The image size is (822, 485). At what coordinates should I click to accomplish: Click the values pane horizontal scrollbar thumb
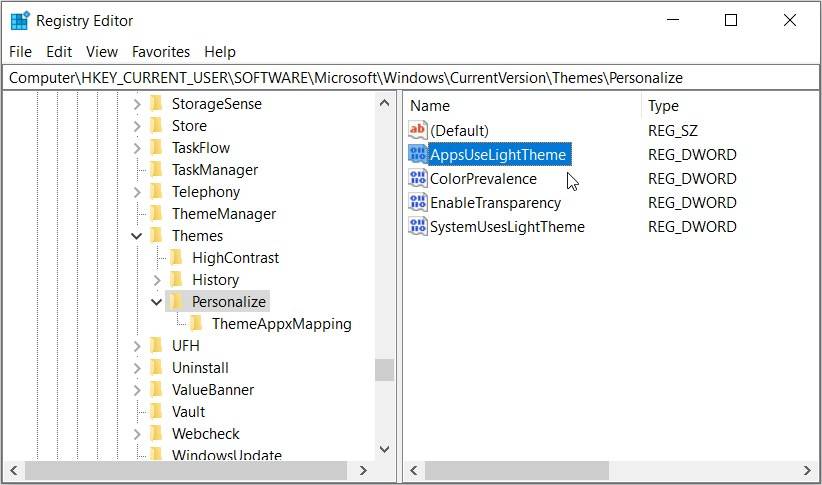pyautogui.click(x=517, y=470)
